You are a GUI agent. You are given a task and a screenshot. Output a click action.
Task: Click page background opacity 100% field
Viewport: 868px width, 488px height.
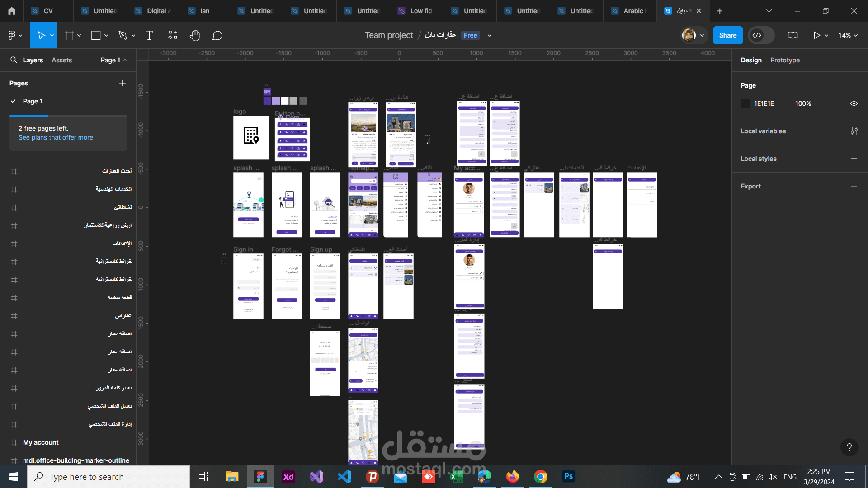pos(803,103)
